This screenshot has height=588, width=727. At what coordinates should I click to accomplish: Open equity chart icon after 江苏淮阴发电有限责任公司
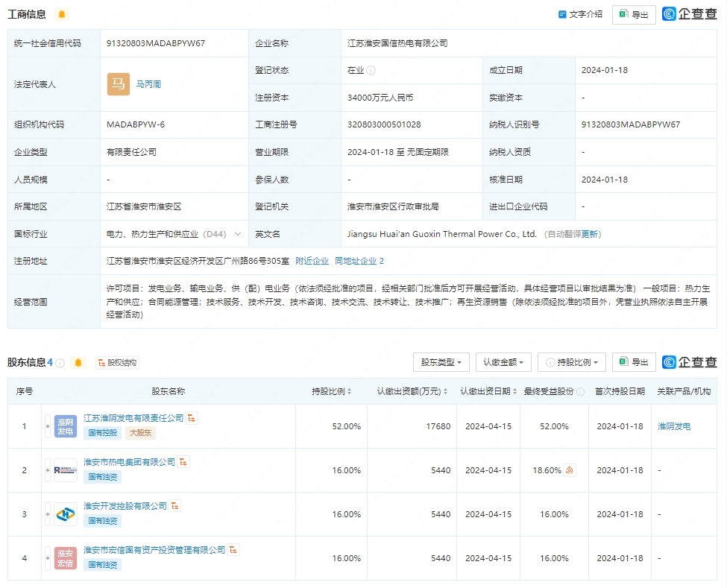[192, 419]
